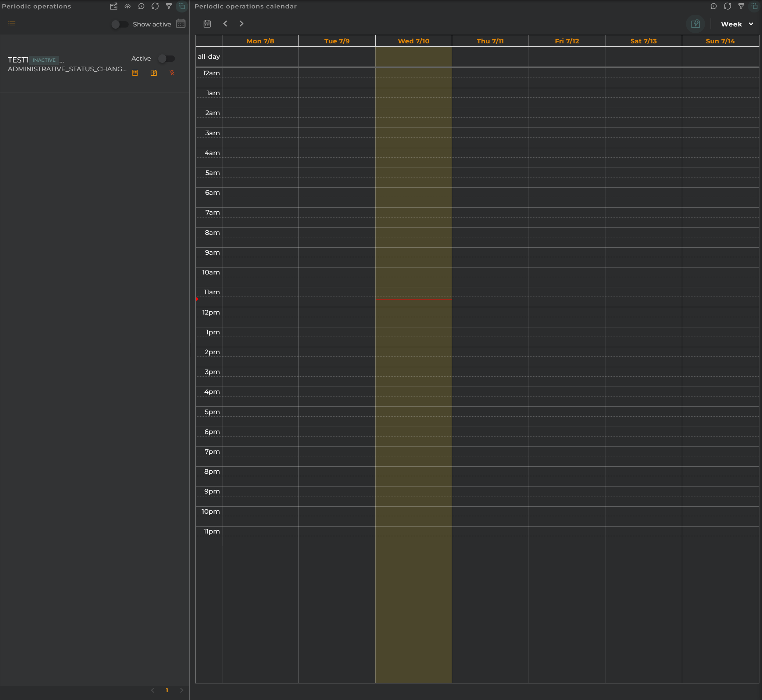Image resolution: width=762 pixels, height=700 pixels.
Task: Click the INACTIVE status badge
Action: [x=44, y=60]
